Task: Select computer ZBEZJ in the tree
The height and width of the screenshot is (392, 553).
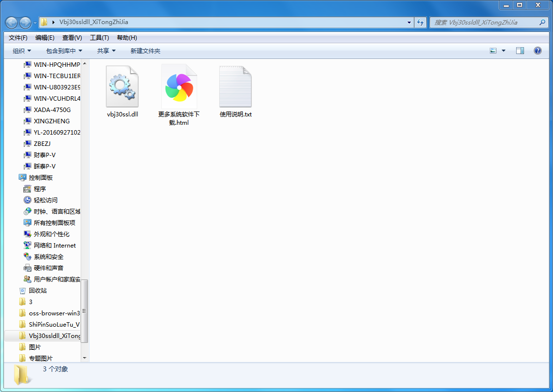Action: tap(37, 143)
